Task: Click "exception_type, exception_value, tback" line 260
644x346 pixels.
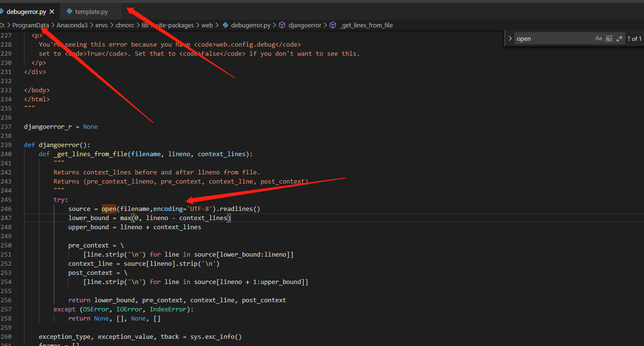Action: click(x=140, y=336)
